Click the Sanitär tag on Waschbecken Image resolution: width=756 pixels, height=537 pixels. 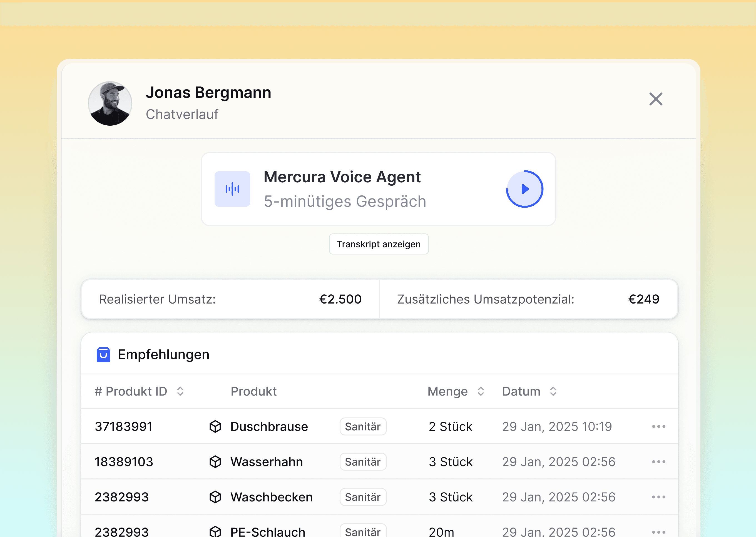coord(363,497)
